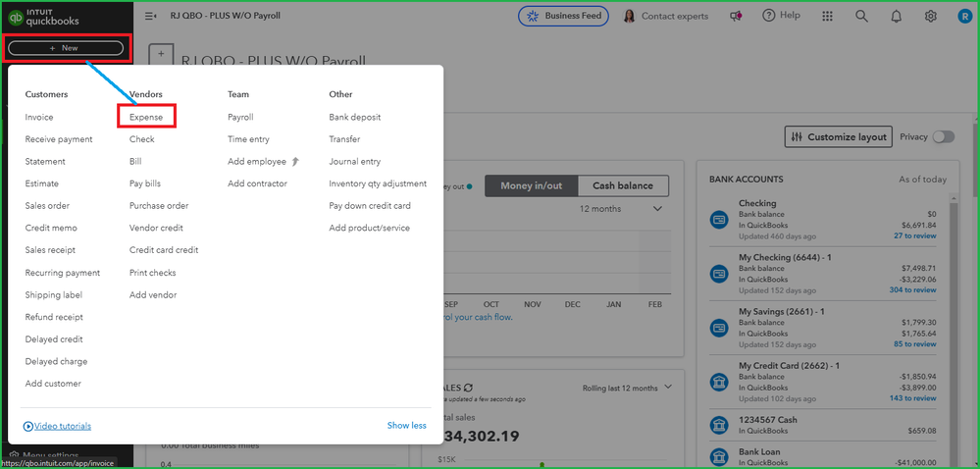Select the Money in/out tab
The height and width of the screenshot is (469, 980).
click(532, 185)
